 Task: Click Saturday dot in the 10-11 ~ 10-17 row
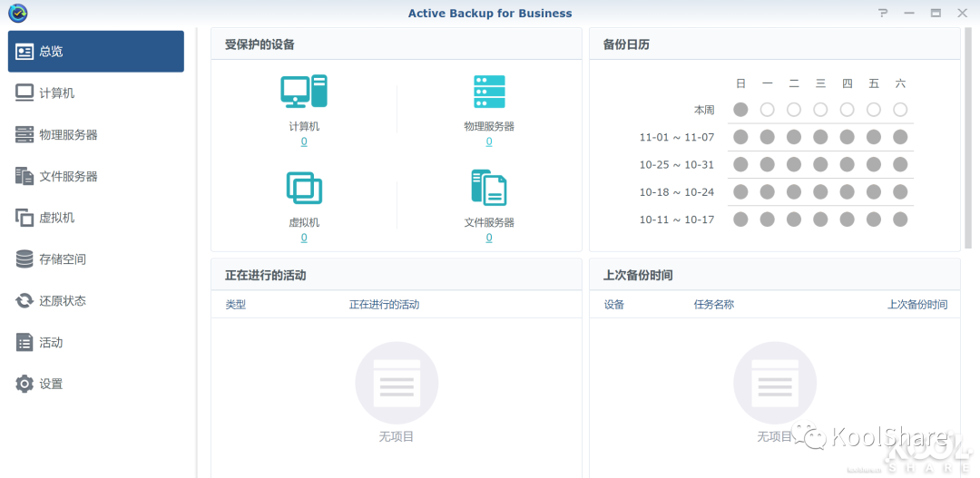coord(900,219)
